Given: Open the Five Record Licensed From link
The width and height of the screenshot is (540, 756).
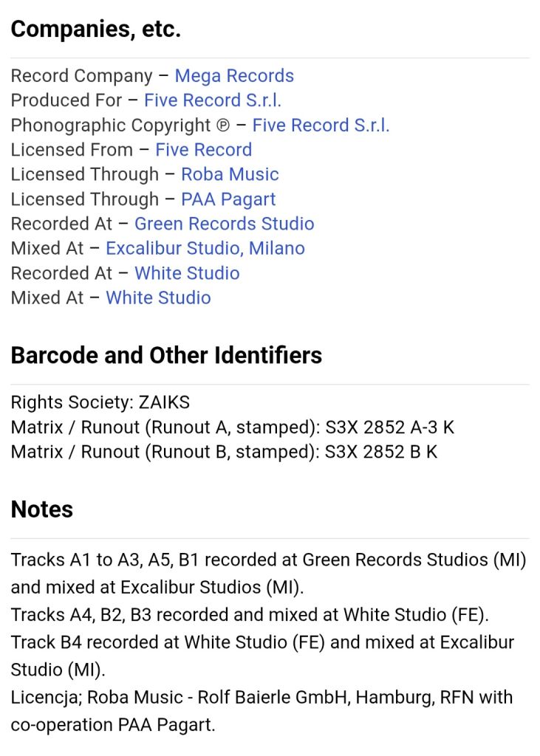Looking at the screenshot, I should (x=203, y=150).
